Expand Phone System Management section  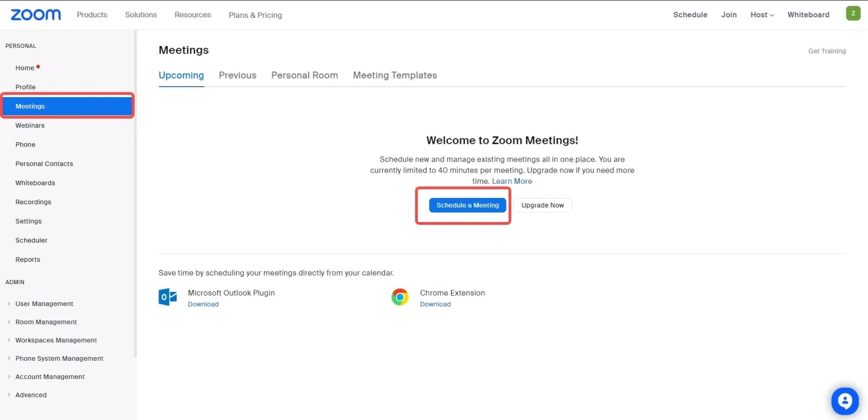pos(59,359)
